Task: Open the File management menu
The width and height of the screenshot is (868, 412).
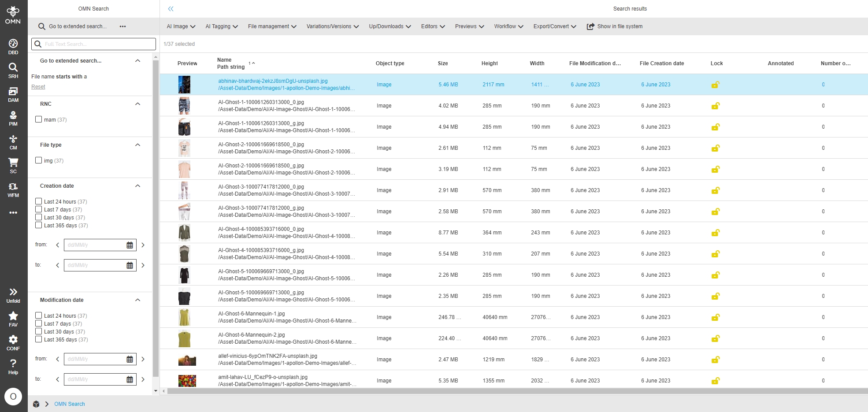Action: (x=272, y=26)
